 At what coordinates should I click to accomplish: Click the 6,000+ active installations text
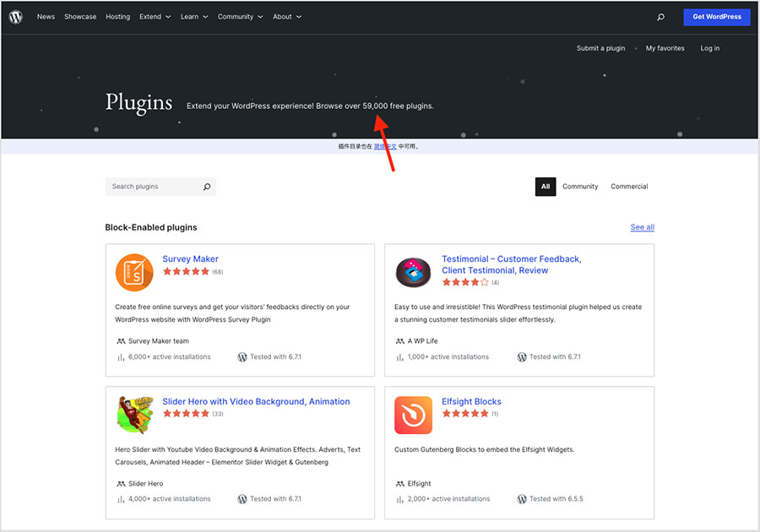click(170, 357)
